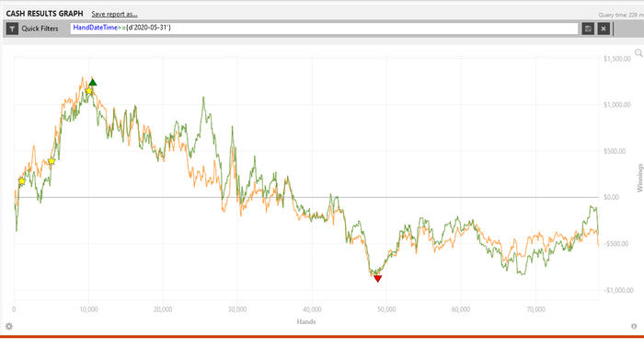Click the 70,000 hands axis label
644x360 pixels.
point(535,309)
